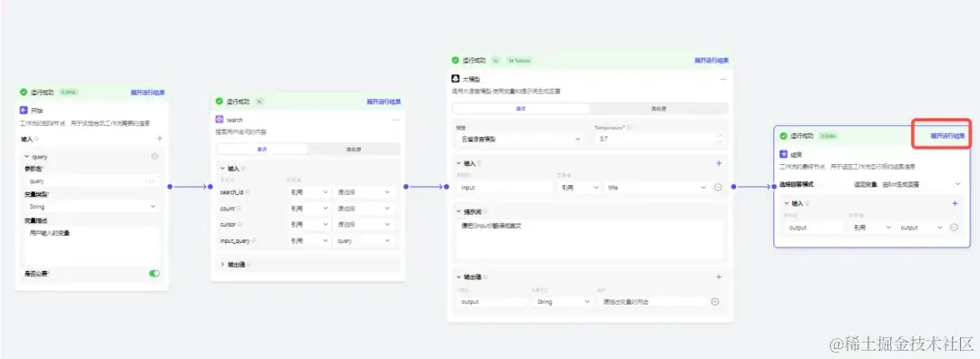Click the End (结束) node icon
980x359 pixels.
pos(783,153)
